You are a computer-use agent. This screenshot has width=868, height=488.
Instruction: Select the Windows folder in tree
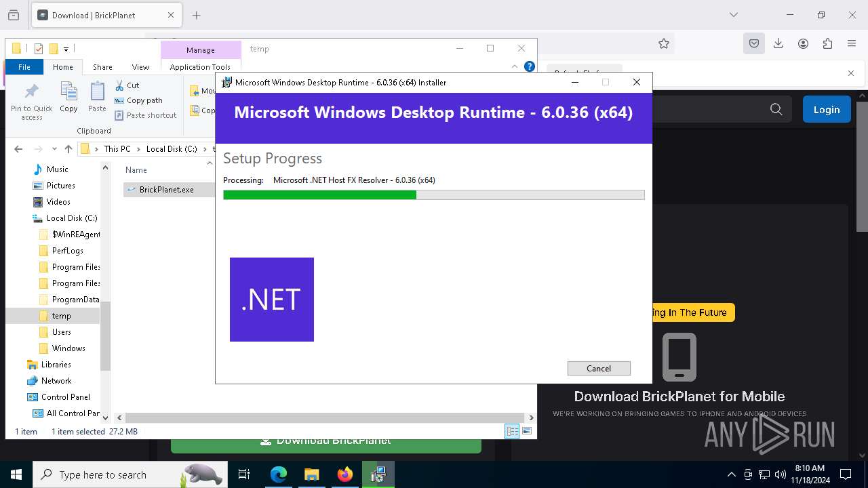(68, 348)
